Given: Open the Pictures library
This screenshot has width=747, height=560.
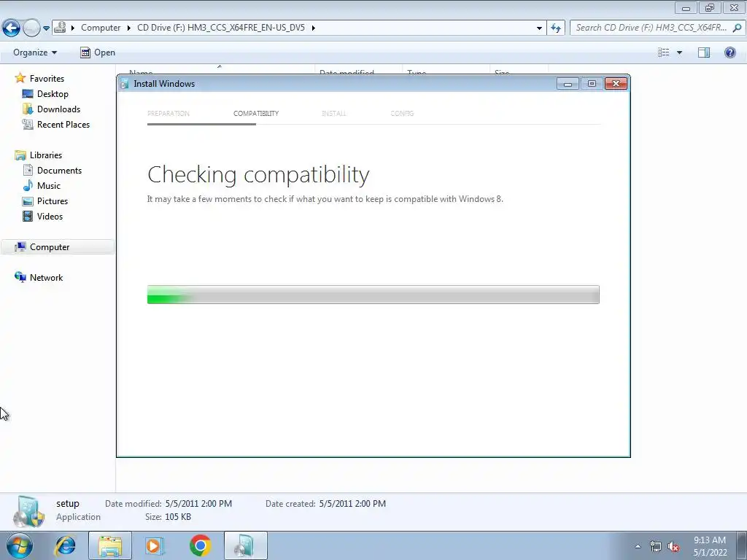Looking at the screenshot, I should coord(53,201).
